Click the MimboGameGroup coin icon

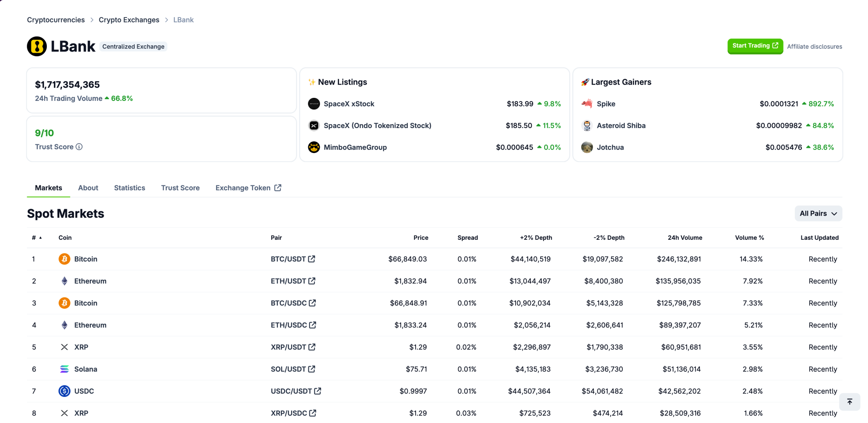pos(314,147)
